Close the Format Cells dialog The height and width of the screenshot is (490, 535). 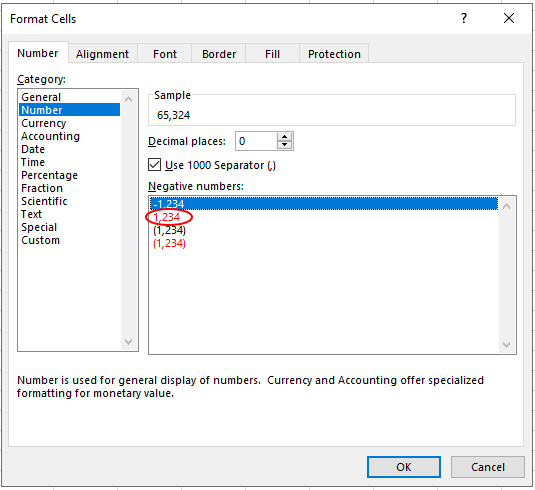coord(509,18)
